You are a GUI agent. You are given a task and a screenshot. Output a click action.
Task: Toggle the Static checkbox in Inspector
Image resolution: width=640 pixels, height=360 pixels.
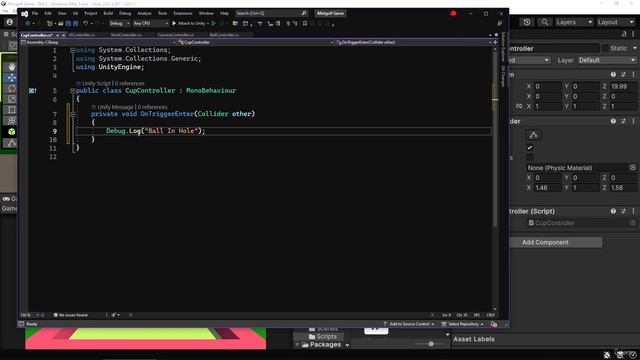click(605, 48)
